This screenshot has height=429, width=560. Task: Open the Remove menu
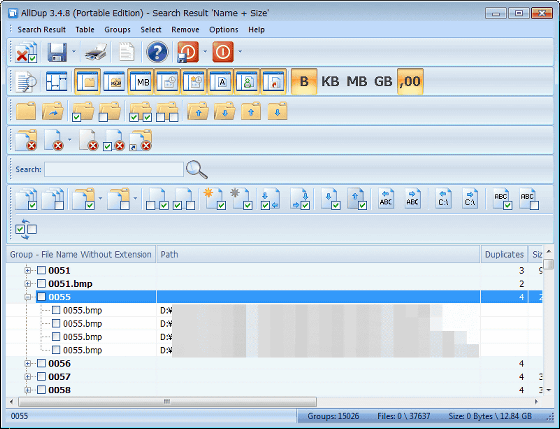(185, 30)
